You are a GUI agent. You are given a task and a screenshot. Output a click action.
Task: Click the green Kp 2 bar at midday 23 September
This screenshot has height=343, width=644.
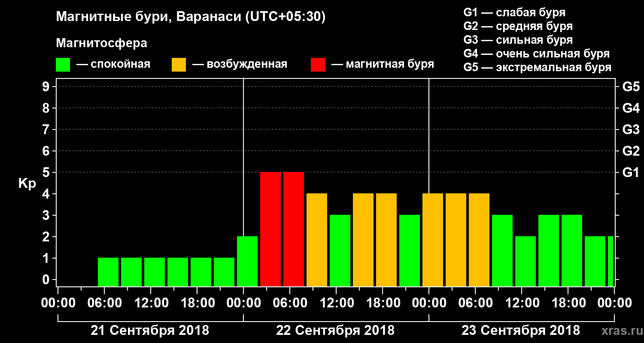pos(526,261)
